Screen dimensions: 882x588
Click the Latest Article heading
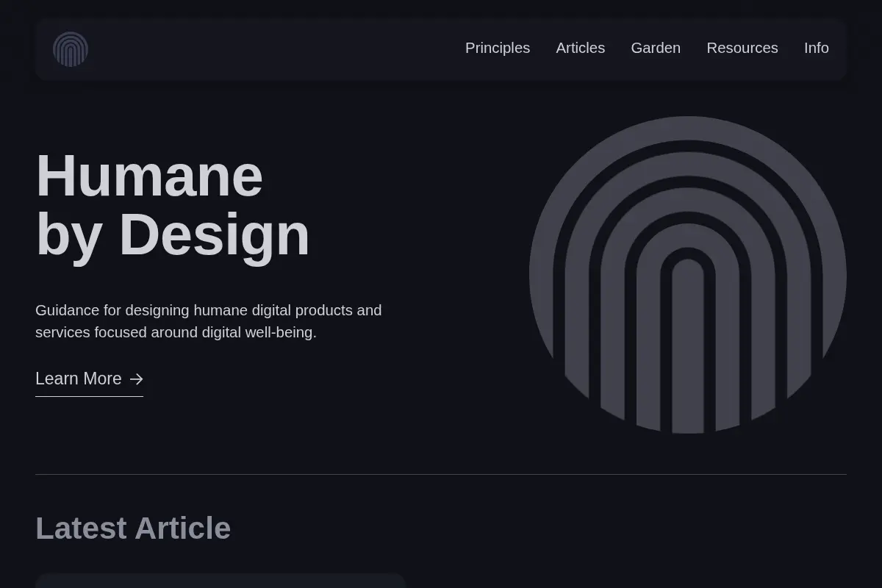coord(133,528)
